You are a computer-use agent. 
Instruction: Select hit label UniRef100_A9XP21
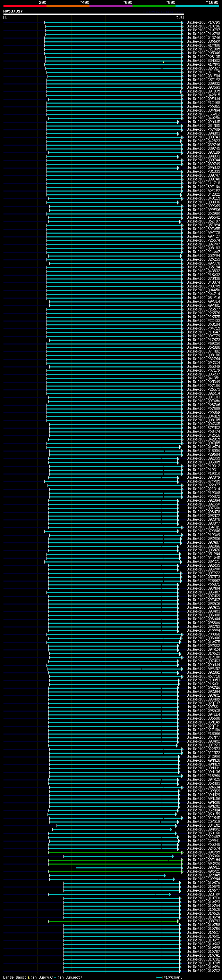(203, 871)
